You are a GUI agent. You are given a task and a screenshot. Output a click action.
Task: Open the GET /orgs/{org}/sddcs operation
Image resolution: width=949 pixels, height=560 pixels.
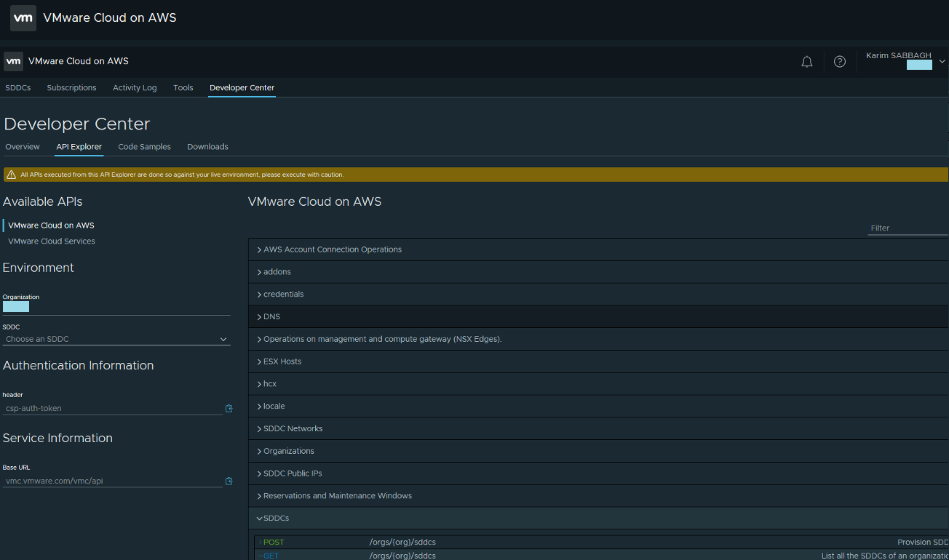click(402, 556)
